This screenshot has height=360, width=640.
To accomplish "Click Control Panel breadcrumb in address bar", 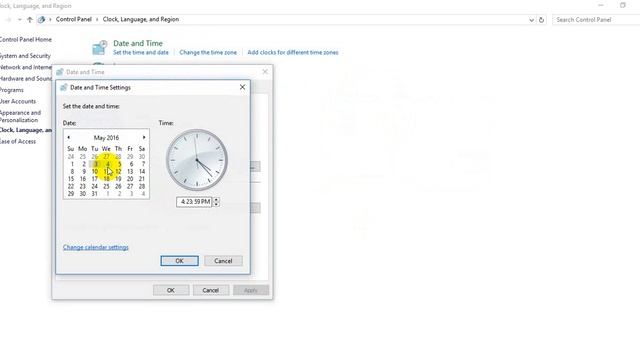I will pos(74,19).
